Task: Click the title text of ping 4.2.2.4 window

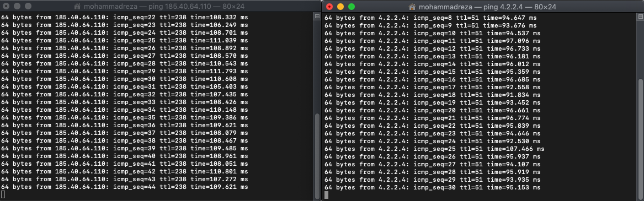Action: (x=488, y=7)
